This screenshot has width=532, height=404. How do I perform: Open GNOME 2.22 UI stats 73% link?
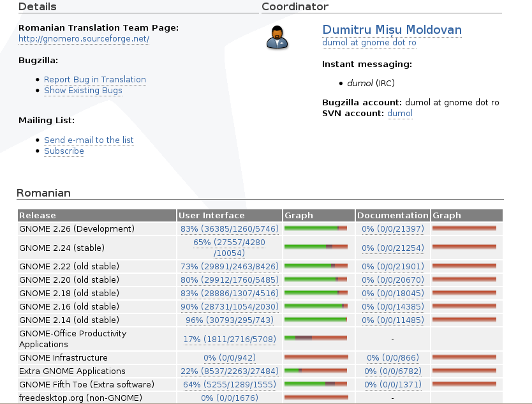pyautogui.click(x=230, y=267)
